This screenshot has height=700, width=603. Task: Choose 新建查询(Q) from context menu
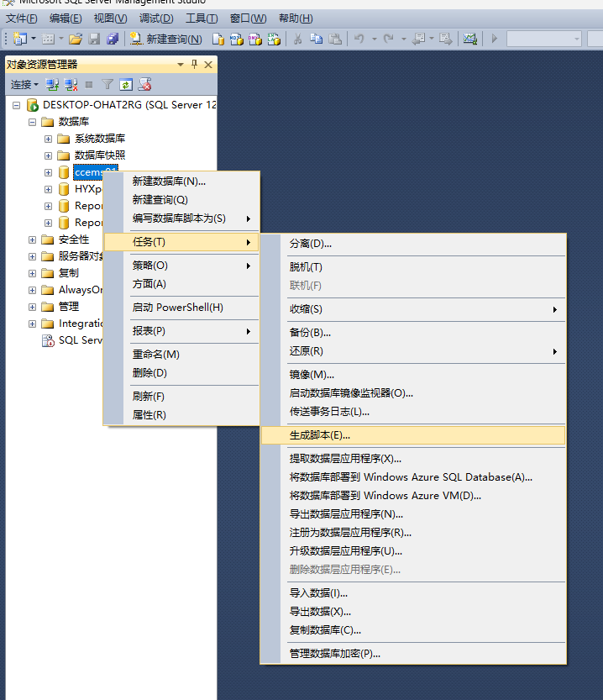182,199
